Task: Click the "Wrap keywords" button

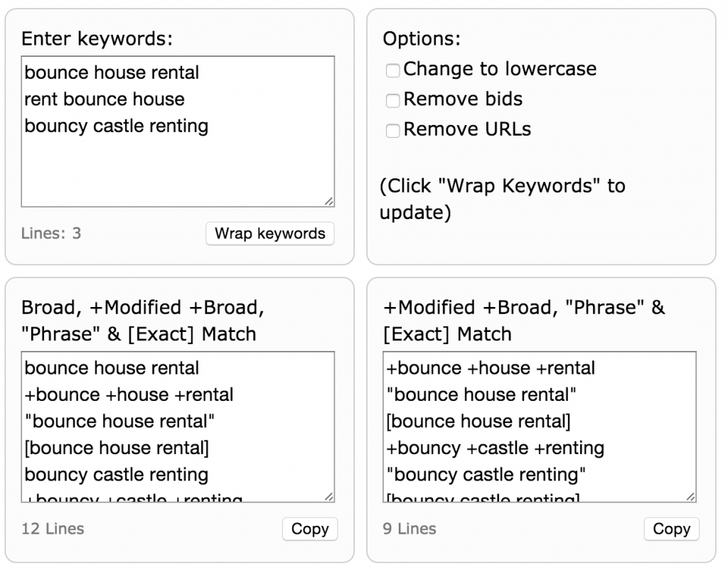Action: [x=269, y=233]
